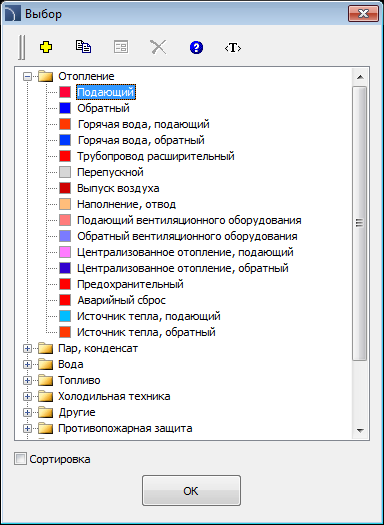The image size is (384, 525).
Task: Click the Подающий color swatch
Action: pyautogui.click(x=65, y=92)
